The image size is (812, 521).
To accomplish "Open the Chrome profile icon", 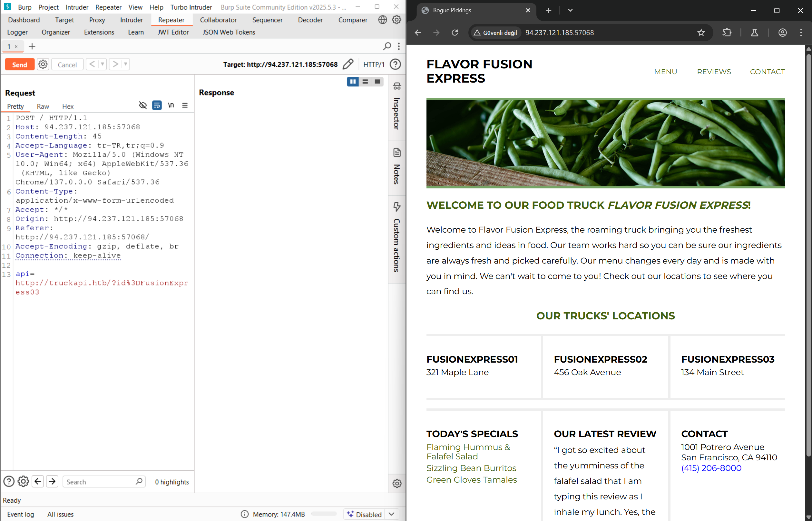I will pyautogui.click(x=782, y=33).
